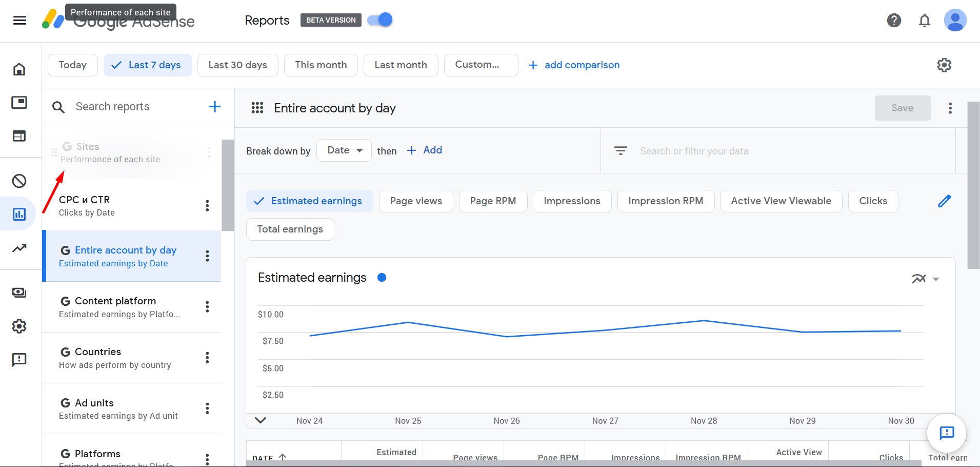Image resolution: width=980 pixels, height=467 pixels.
Task: Open the Optimization trending-arrow section
Action: point(19,248)
